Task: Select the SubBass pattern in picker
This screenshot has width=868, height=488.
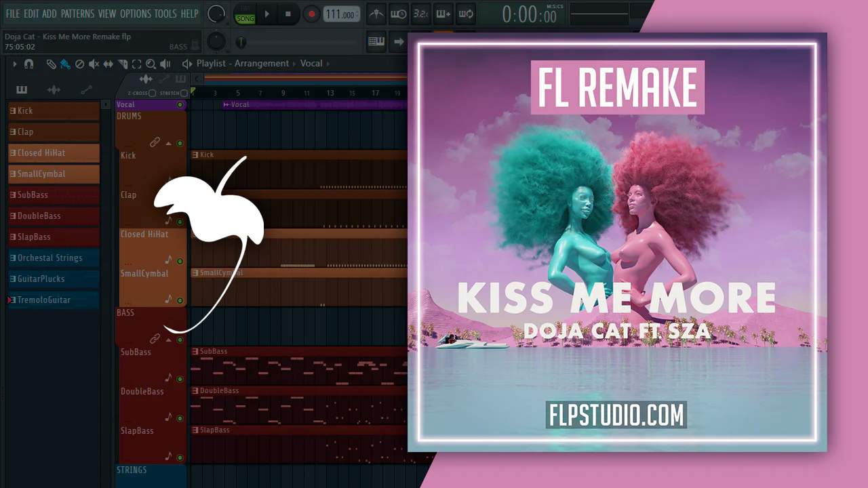Action: pyautogui.click(x=54, y=195)
